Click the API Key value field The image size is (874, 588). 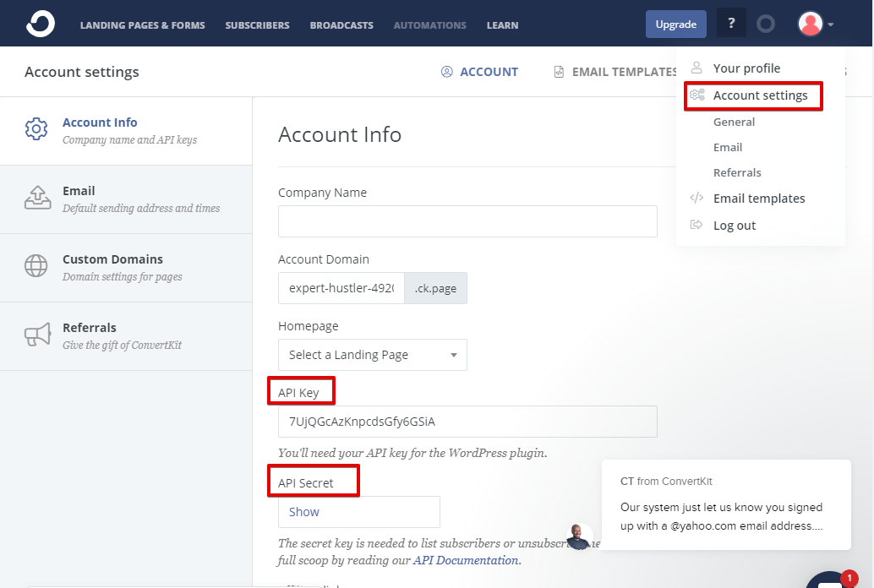pyautogui.click(x=467, y=422)
